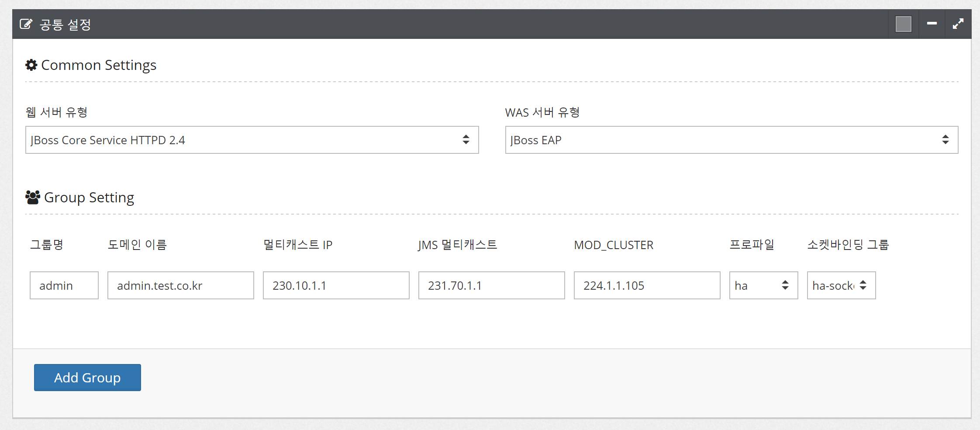
Task: Expand the panel to fullscreen
Action: (x=958, y=24)
